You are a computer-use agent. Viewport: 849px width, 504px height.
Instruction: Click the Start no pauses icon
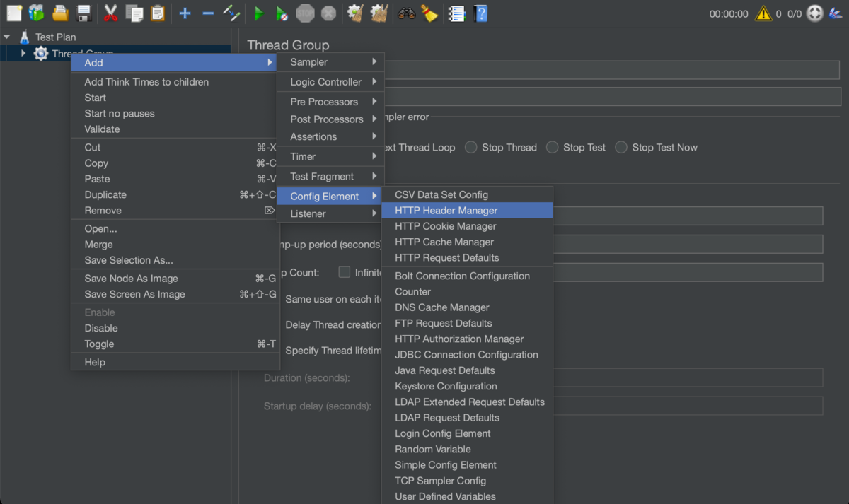pyautogui.click(x=282, y=13)
